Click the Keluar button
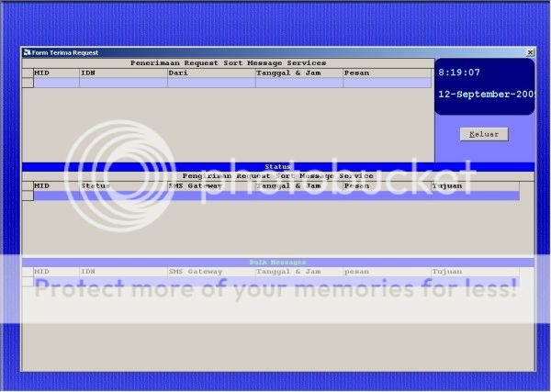 (484, 134)
